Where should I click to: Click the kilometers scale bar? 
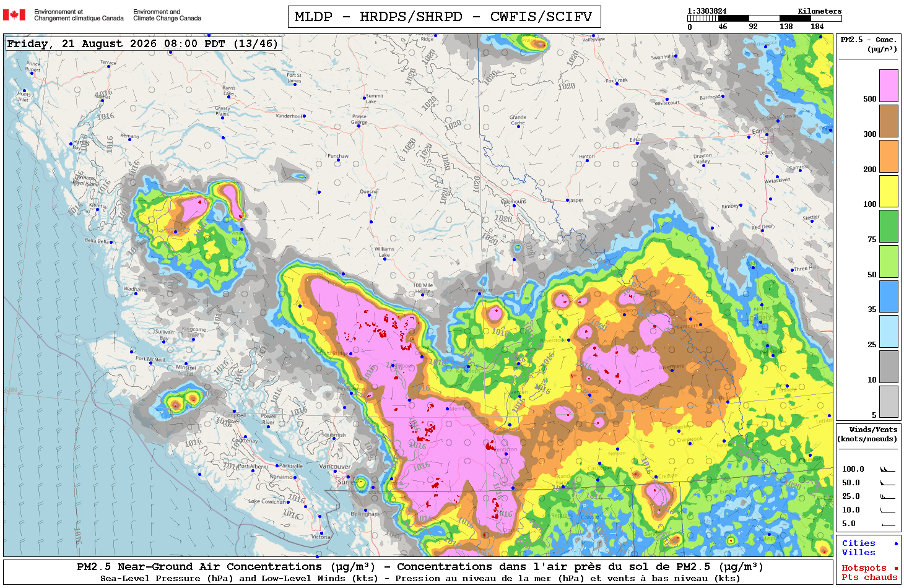tap(765, 19)
